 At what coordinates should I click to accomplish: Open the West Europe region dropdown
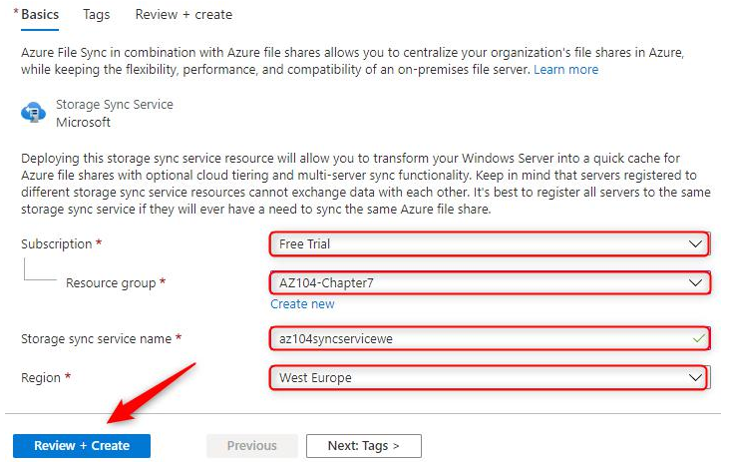(489, 377)
